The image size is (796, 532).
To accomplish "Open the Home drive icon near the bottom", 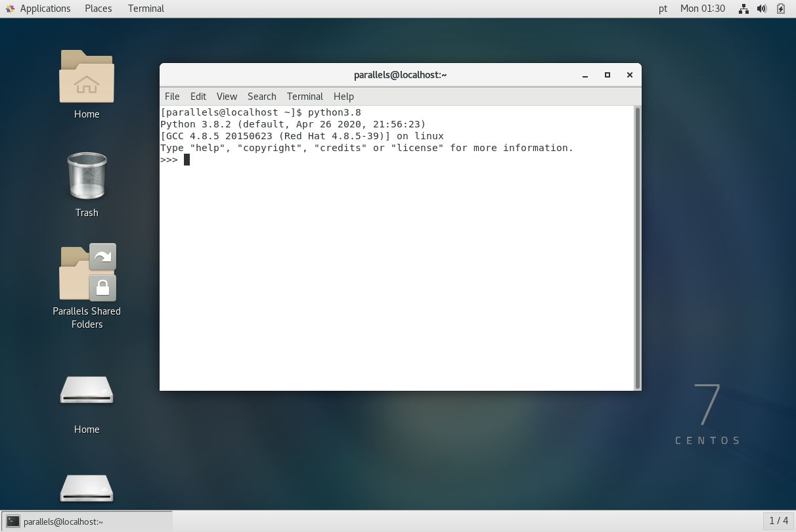I will tap(86, 389).
